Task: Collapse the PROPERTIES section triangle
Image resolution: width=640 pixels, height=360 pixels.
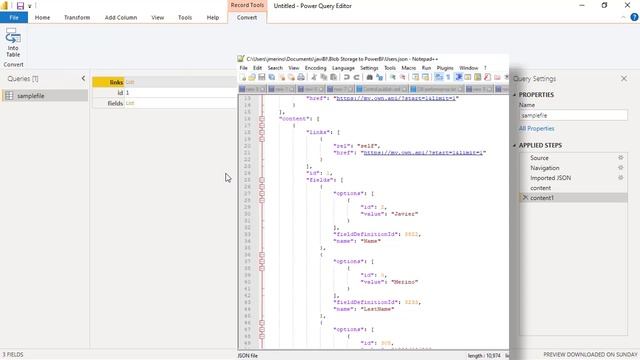Action: point(514,95)
